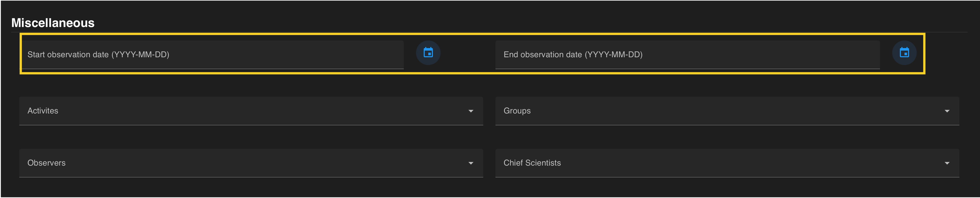Screen dimensions: 980x198
Task: Select the "Activites" label text
Action: pyautogui.click(x=43, y=111)
